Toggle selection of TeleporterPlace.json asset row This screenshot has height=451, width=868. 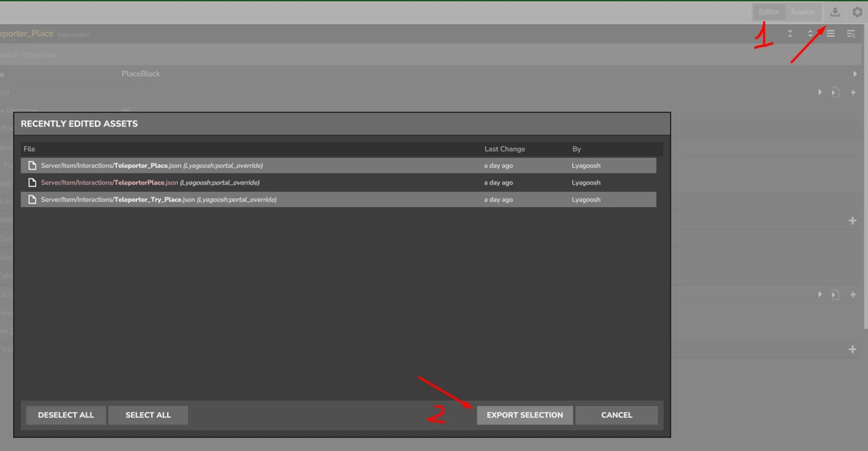[x=289, y=182]
